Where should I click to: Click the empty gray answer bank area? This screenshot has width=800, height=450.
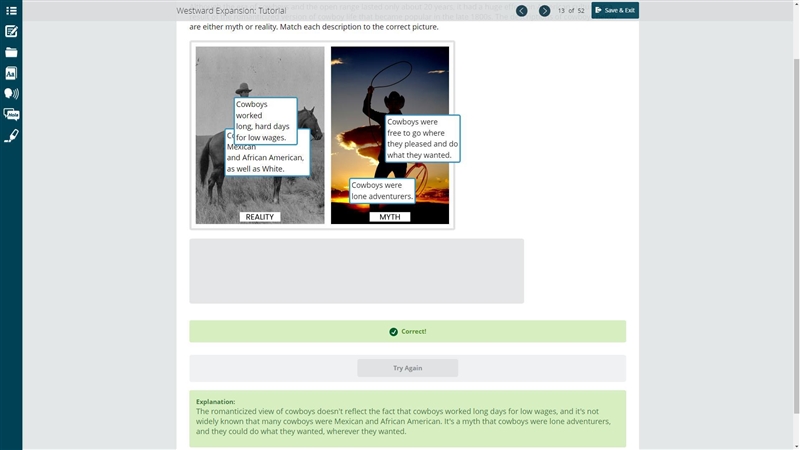[x=356, y=271]
